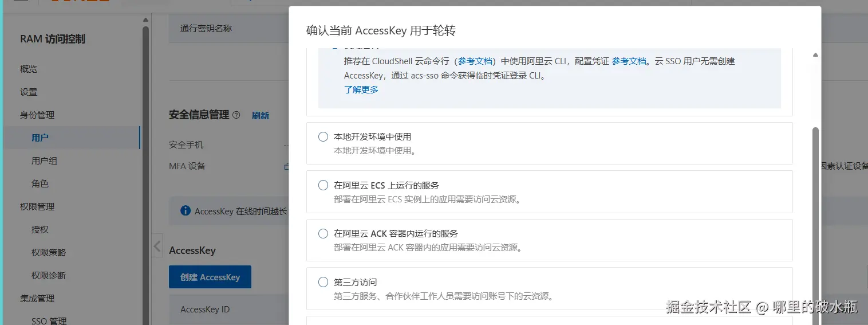The image size is (868, 325).
Task: Select the 本地开发环境中使用 radio option
Action: tap(323, 137)
